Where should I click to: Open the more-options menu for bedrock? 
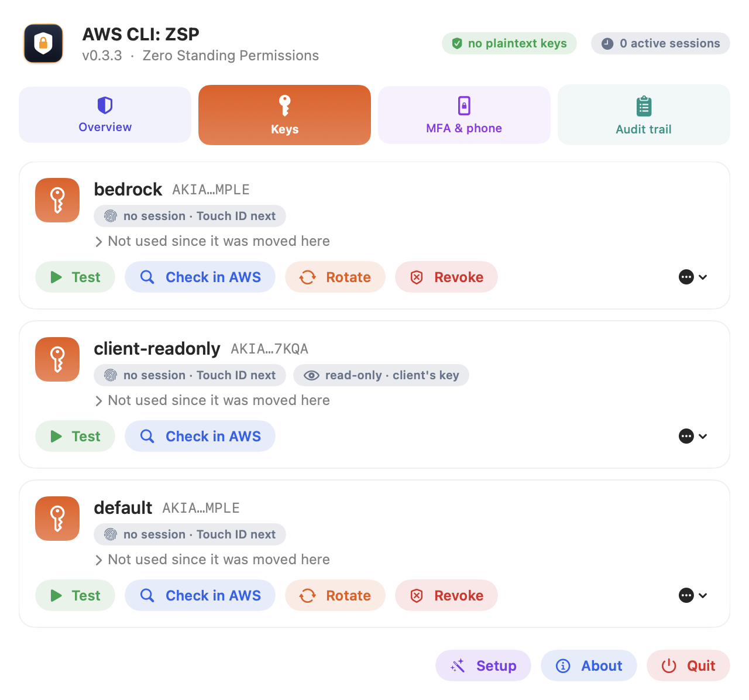pyautogui.click(x=693, y=277)
